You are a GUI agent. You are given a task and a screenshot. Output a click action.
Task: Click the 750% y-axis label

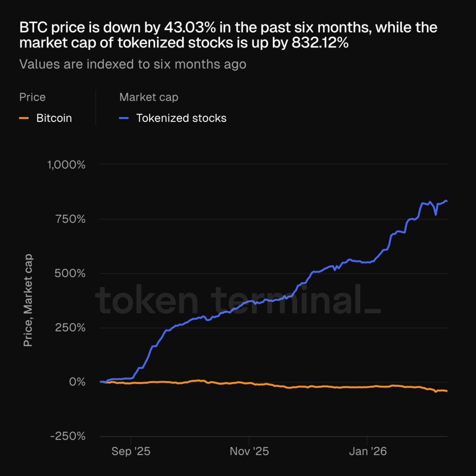click(x=70, y=219)
